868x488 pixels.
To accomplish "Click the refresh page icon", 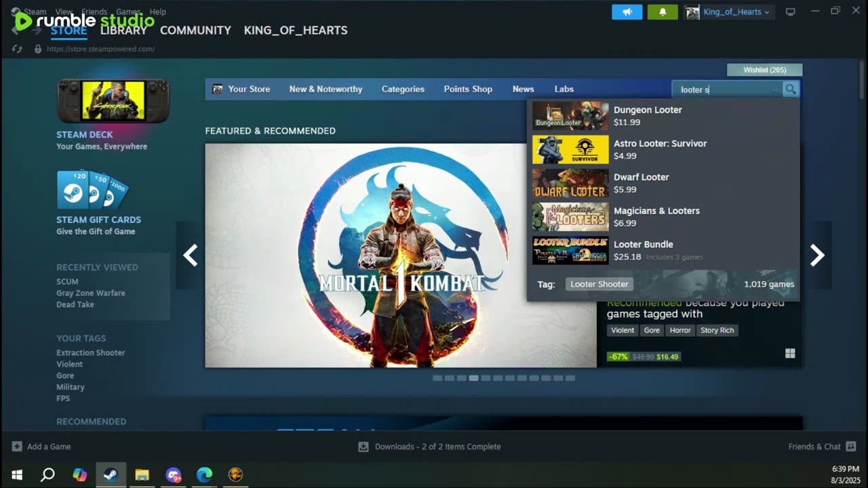I will (18, 49).
